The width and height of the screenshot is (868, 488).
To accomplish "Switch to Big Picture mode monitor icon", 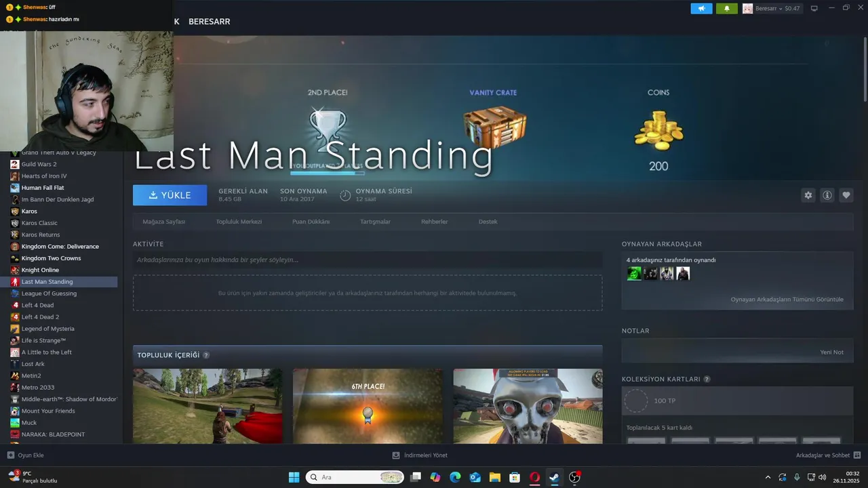I will (814, 8).
